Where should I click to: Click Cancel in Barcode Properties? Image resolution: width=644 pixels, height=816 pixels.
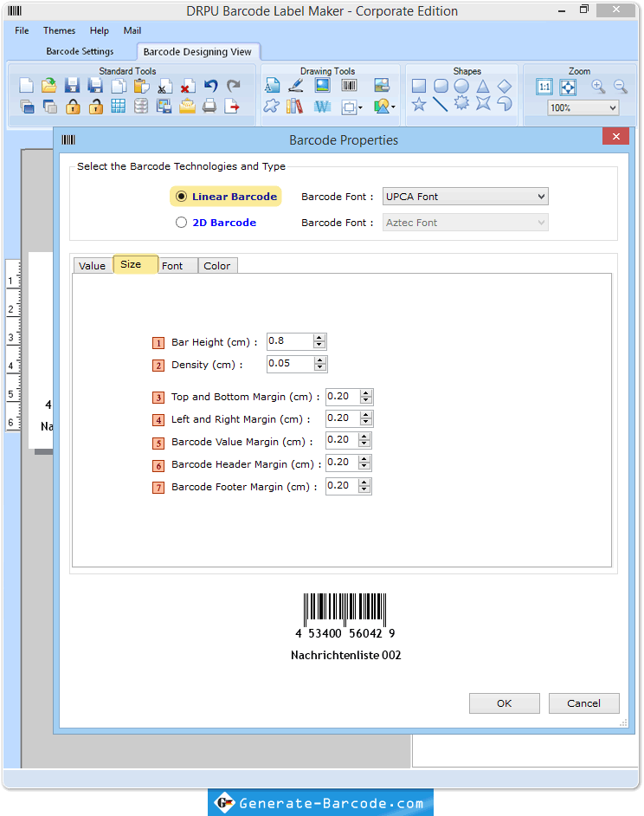583,703
